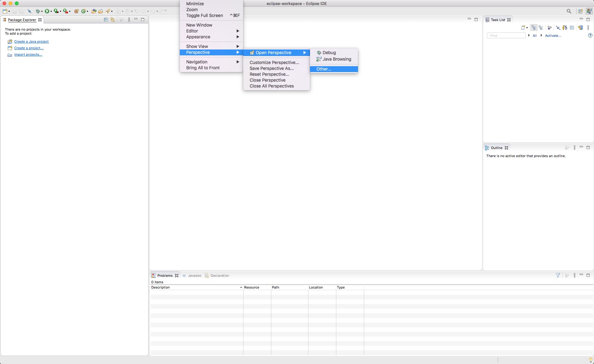Viewport: 594px width, 364px height.
Task: Toggle Skip All Breakpoints
Action: pyautogui.click(x=29, y=11)
